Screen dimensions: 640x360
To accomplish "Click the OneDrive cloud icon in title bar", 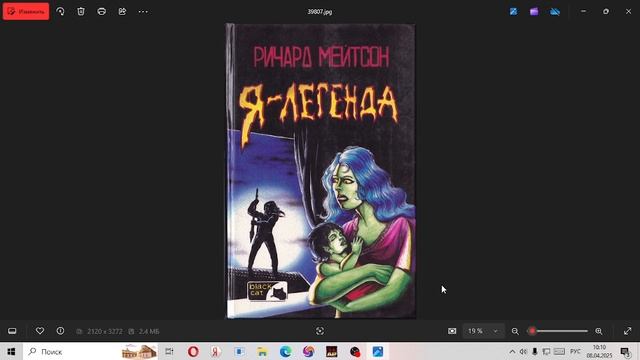I will pyautogui.click(x=555, y=11).
